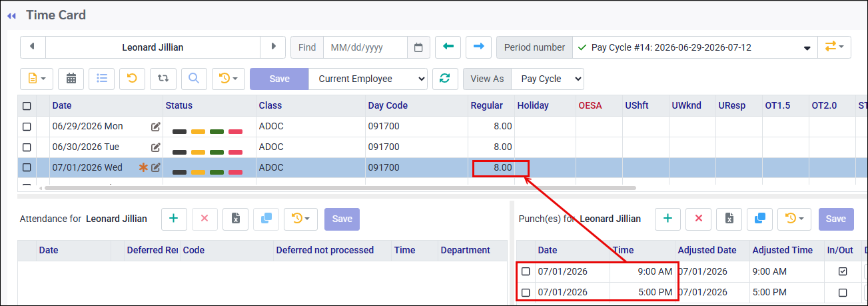
Task: Export attendance with the Excel file icon
Action: [235, 219]
